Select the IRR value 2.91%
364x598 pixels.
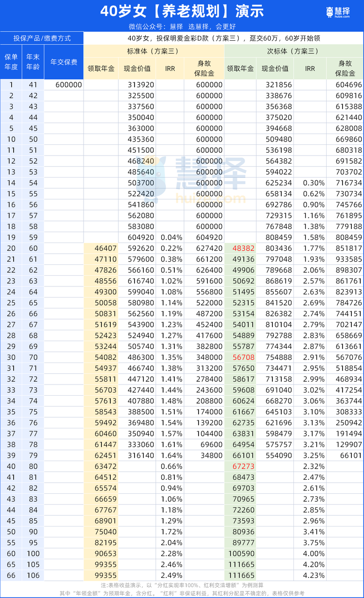coord(314,357)
